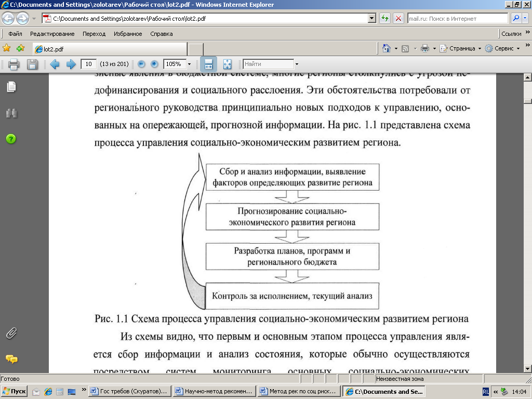Viewport: 532px width, 399px height.
Task: Switch to Научно-метод рекомен Word window
Action: [215, 392]
